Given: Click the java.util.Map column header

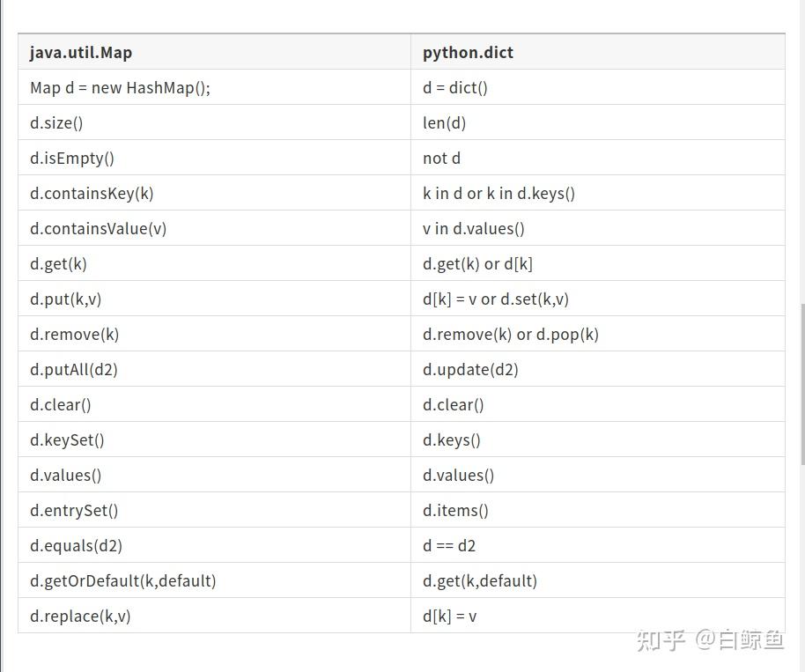Looking at the screenshot, I should [214, 52].
